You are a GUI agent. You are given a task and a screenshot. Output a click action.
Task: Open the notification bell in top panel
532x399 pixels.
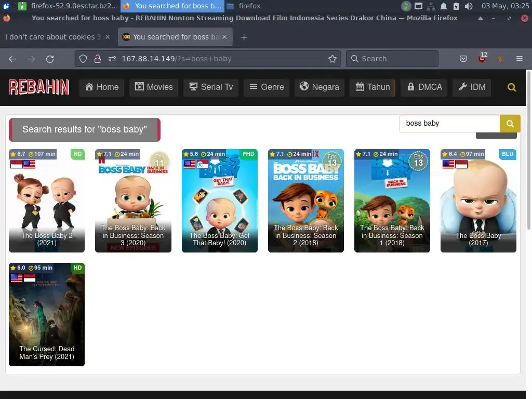point(444,6)
